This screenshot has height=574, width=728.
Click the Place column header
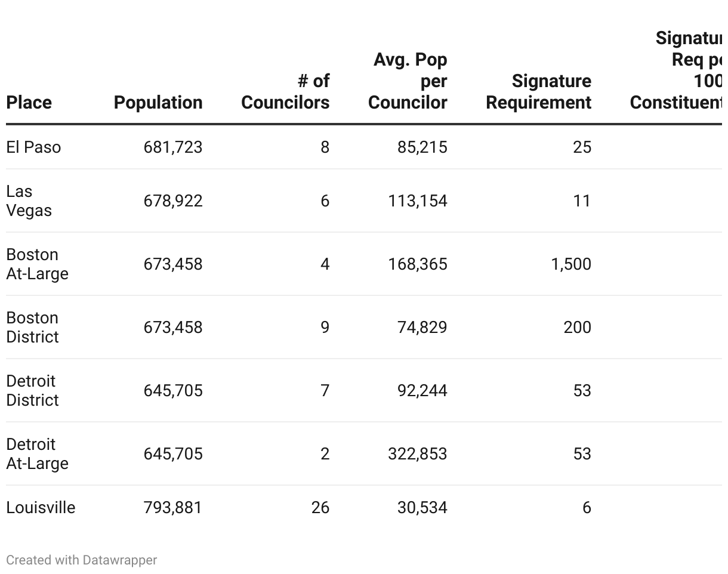29,103
